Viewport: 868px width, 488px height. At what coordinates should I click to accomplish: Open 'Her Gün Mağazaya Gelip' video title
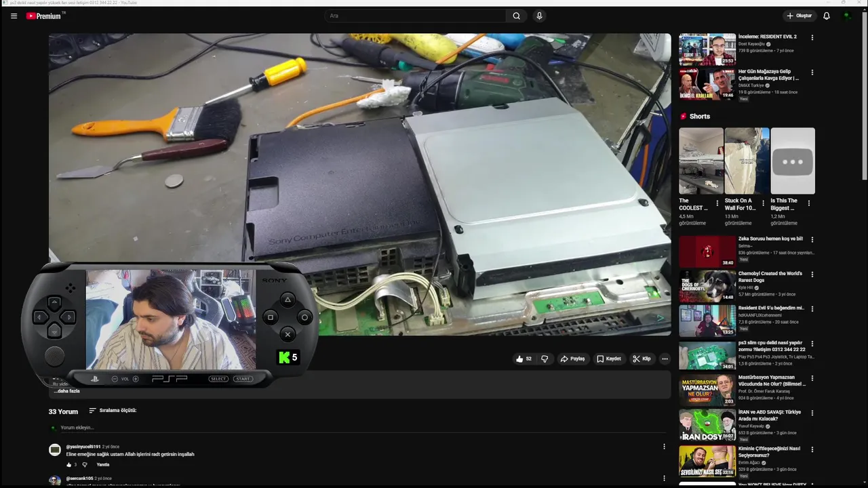click(768, 75)
